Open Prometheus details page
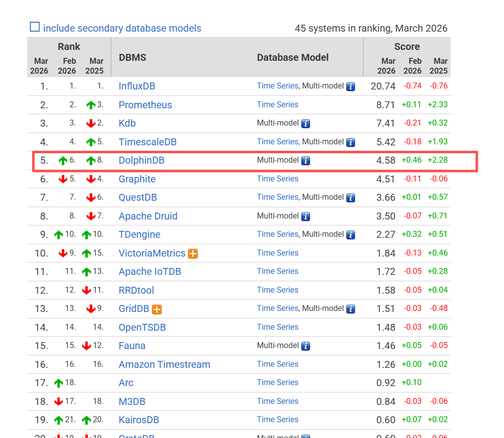Screen dimensions: 504x438 click(145, 105)
